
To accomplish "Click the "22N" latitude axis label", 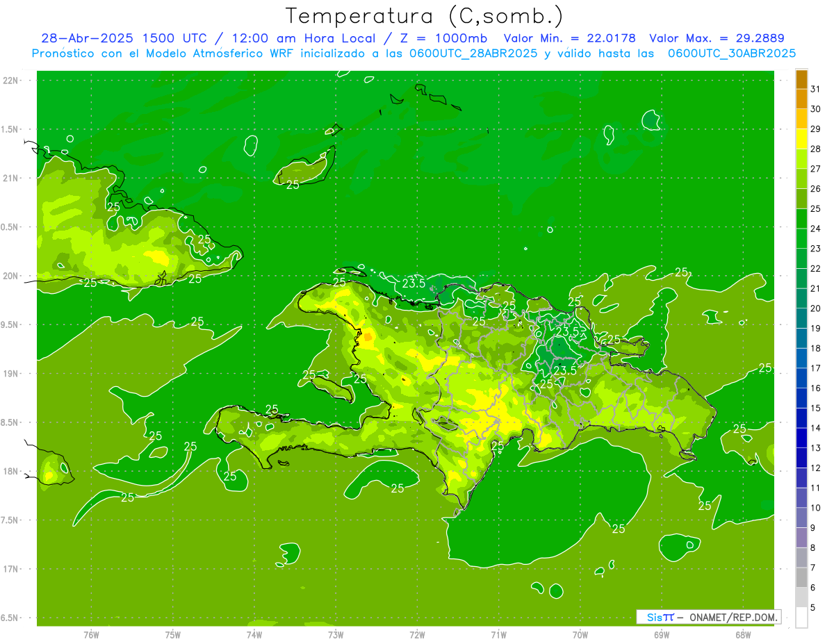I will (10, 80).
